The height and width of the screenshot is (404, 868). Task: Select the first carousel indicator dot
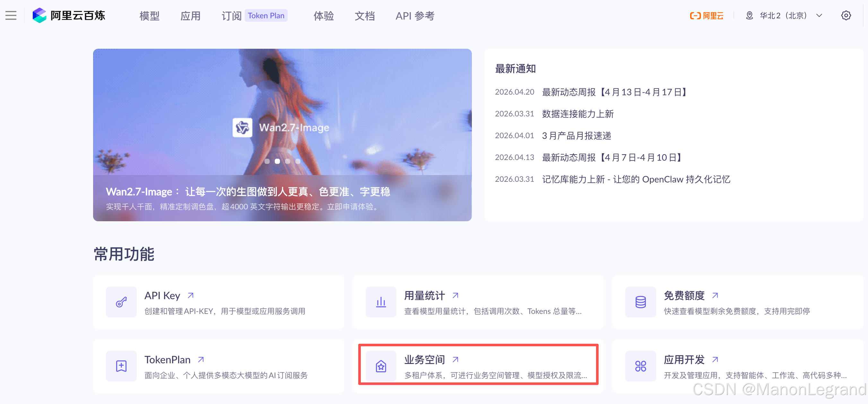tap(267, 161)
